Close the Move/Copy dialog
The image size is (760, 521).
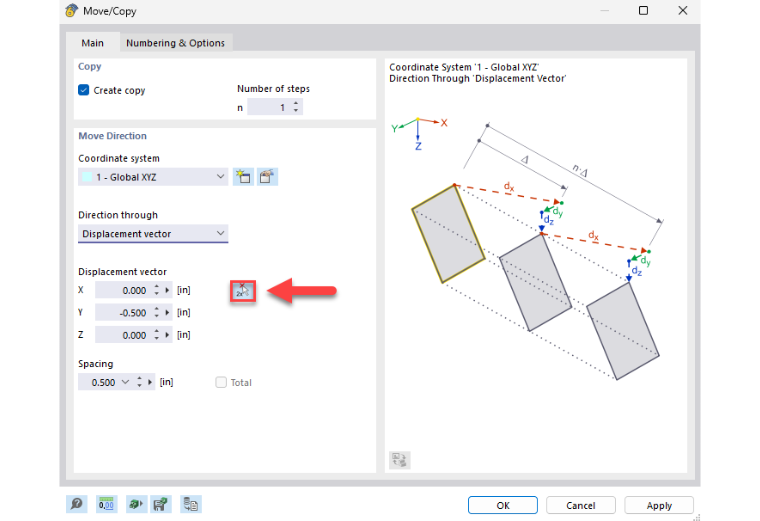(682, 10)
